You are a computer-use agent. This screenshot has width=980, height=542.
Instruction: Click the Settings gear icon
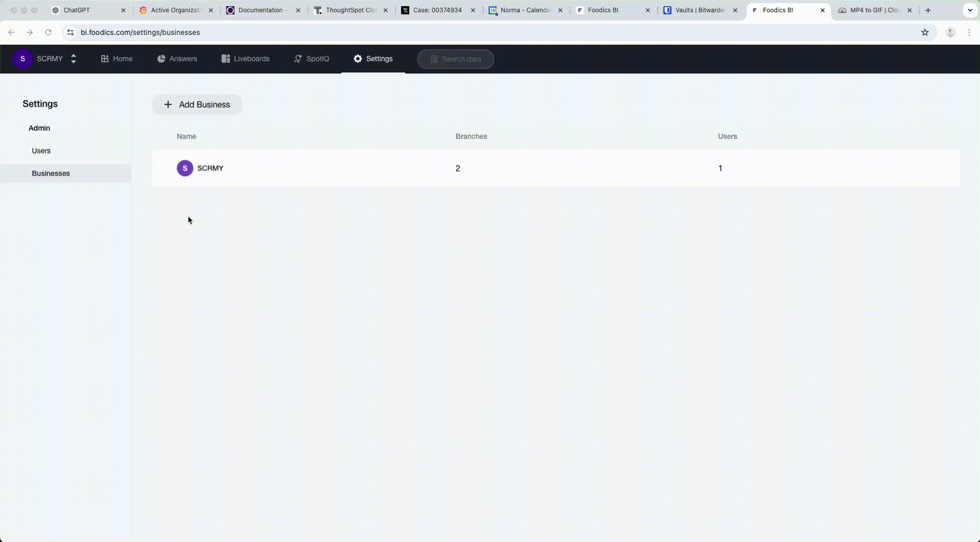pyautogui.click(x=358, y=59)
